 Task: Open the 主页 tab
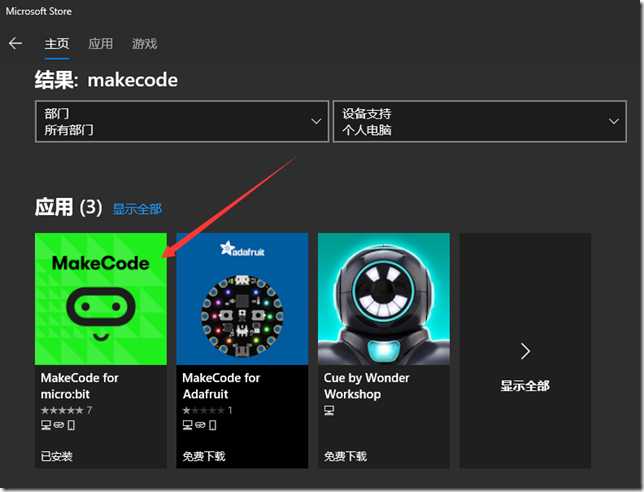[x=57, y=43]
